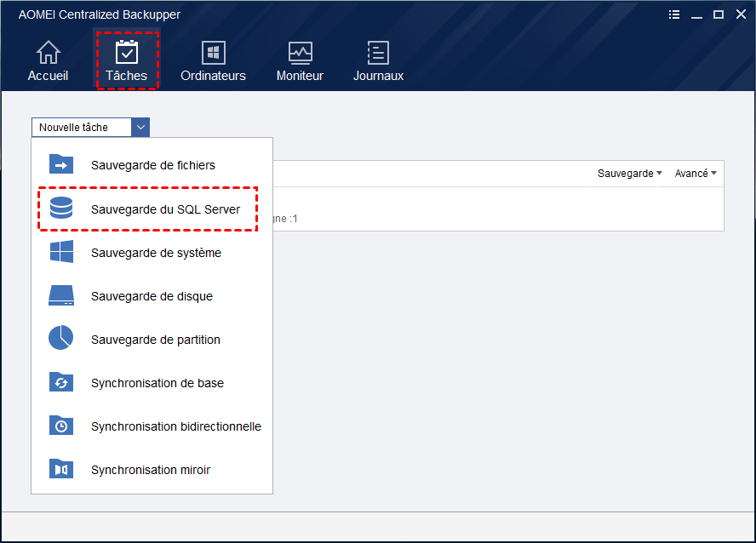
Task: Click the disk drive backup icon
Action: 61,295
